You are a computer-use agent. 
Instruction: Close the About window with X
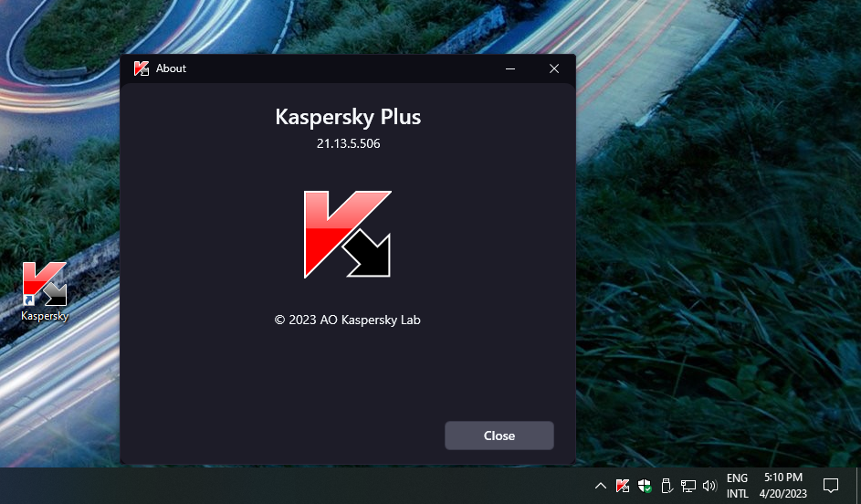click(x=554, y=68)
